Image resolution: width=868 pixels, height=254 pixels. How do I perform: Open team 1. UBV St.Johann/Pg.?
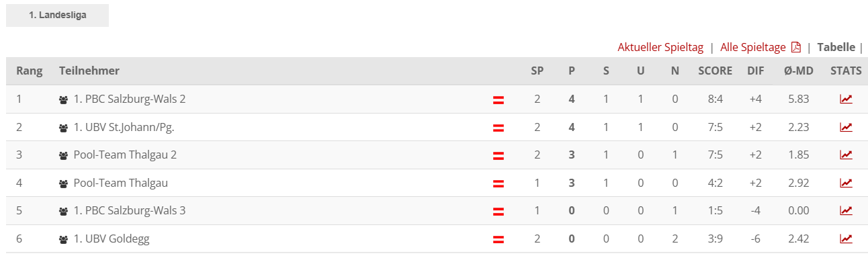tap(124, 127)
